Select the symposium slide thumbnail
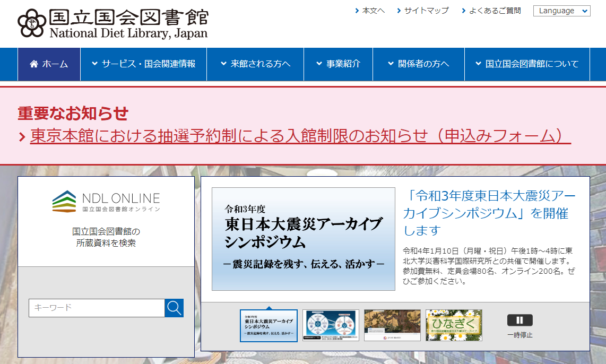The width and height of the screenshot is (606, 364). click(x=269, y=325)
